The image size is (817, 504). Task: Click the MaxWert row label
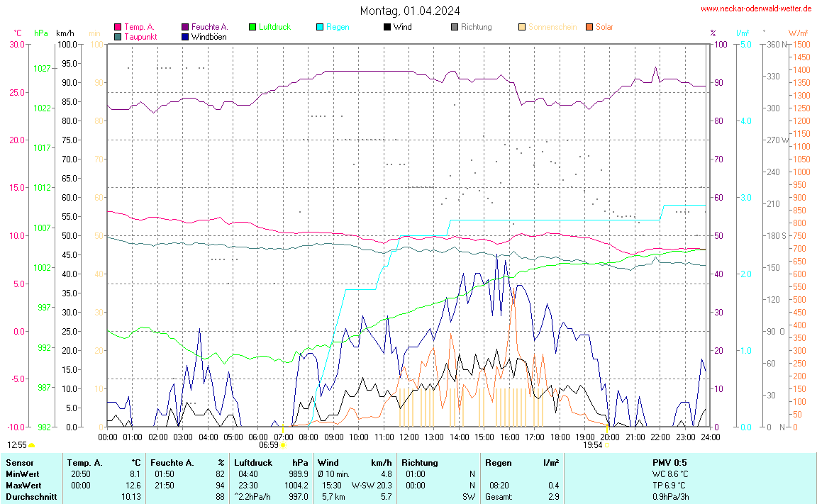coord(22,486)
